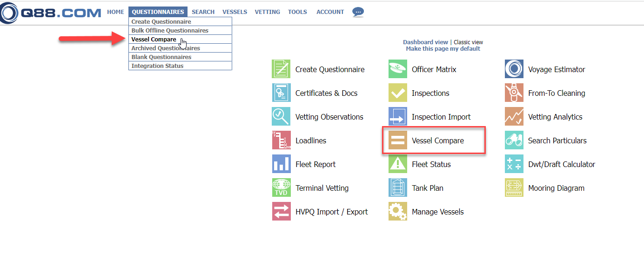
Task: Open the Vetting Analytics text link
Action: (555, 117)
